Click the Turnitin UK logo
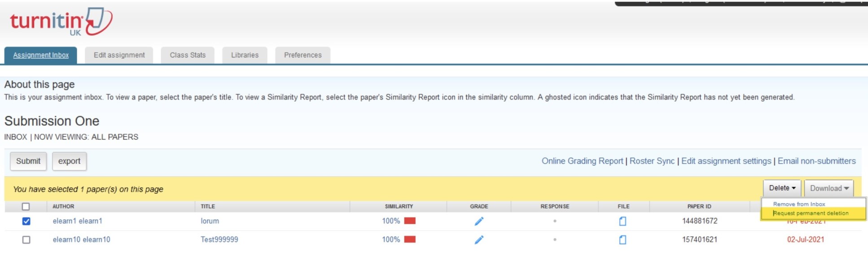This screenshot has width=868, height=253. 61,22
